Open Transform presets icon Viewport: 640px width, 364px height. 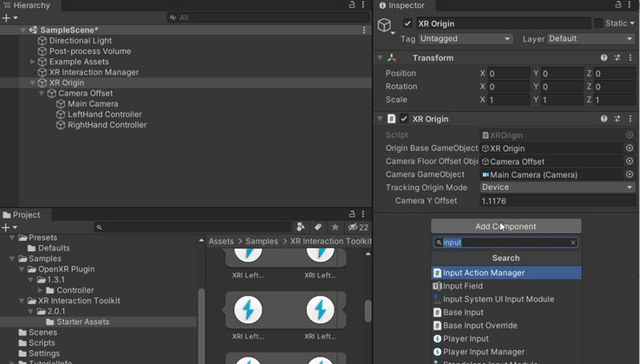pos(617,58)
